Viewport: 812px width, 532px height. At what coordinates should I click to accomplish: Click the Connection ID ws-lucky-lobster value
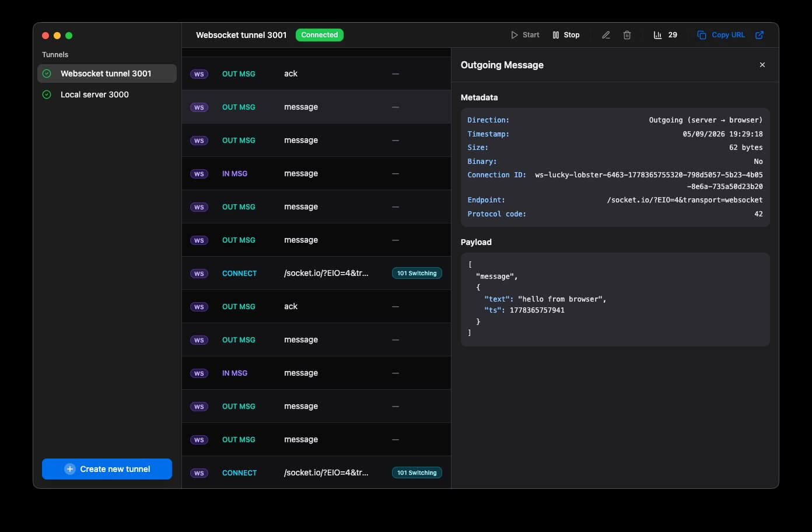coord(649,181)
